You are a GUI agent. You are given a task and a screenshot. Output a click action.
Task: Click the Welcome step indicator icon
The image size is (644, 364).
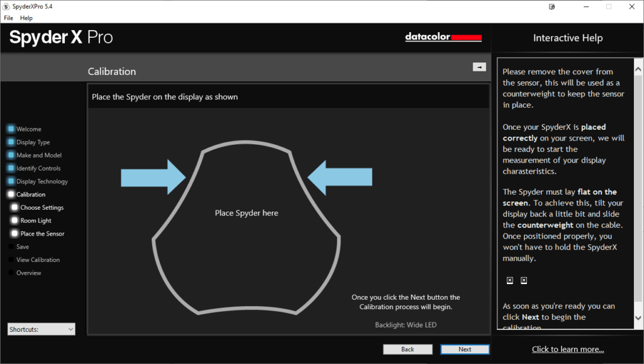coord(11,129)
